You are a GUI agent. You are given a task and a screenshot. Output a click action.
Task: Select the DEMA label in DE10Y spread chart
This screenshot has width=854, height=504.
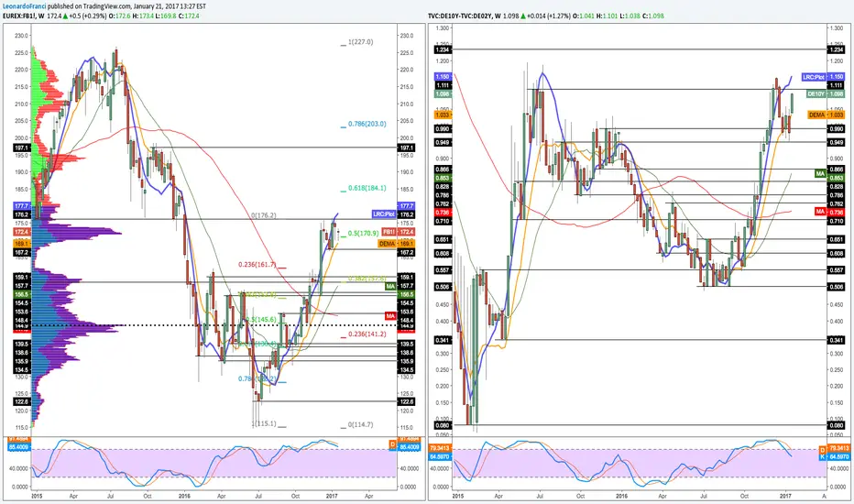click(816, 115)
